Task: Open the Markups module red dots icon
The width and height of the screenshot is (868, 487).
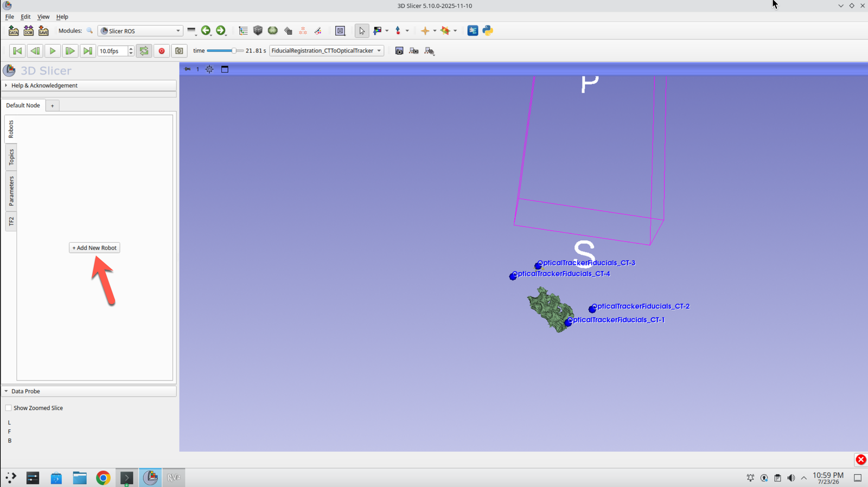Action: point(303,31)
